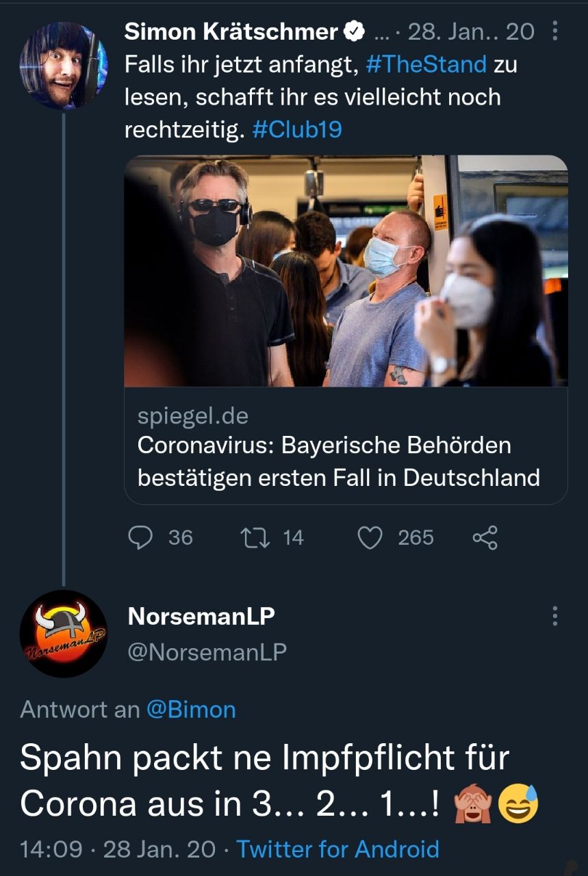Open NorsemanLP's Viking helmet avatar

[x=63, y=634]
